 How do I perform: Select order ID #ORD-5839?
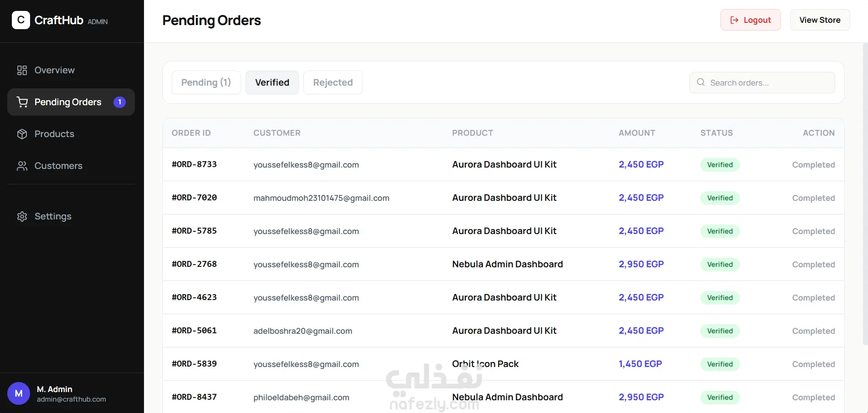coord(194,364)
